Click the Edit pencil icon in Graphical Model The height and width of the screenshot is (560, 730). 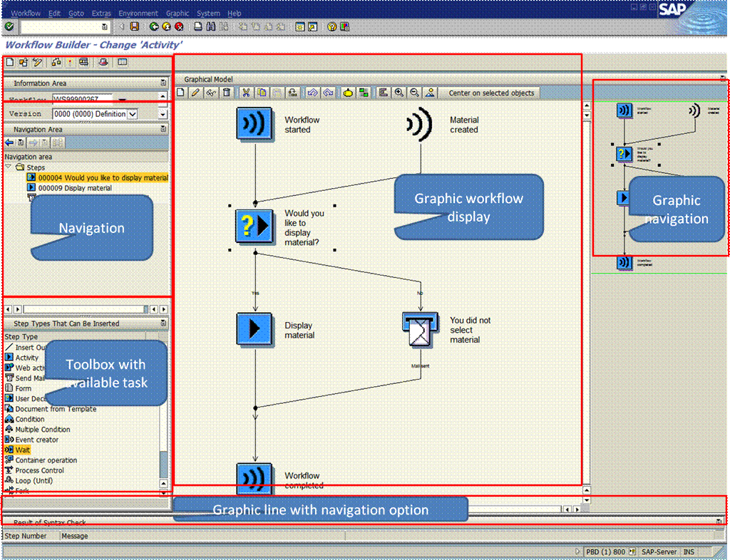[x=195, y=93]
